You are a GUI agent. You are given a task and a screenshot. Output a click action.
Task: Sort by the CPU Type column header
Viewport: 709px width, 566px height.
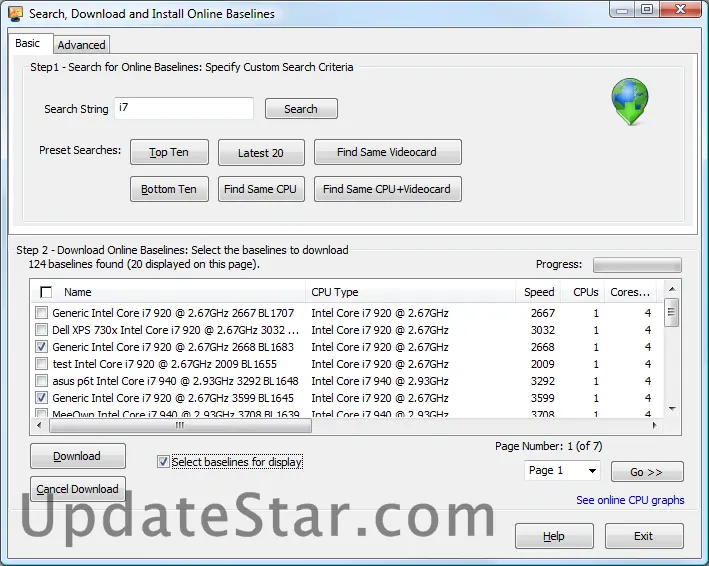pyautogui.click(x=411, y=292)
